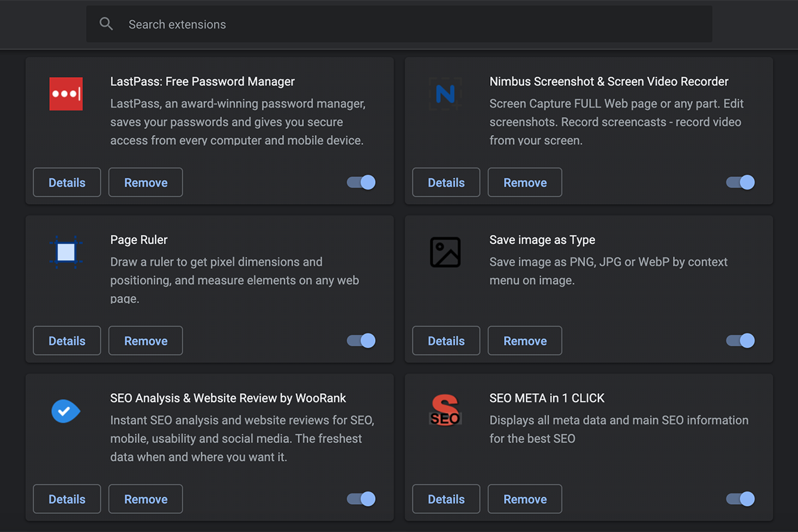Toggle off the Page Ruler extension

[362, 340]
